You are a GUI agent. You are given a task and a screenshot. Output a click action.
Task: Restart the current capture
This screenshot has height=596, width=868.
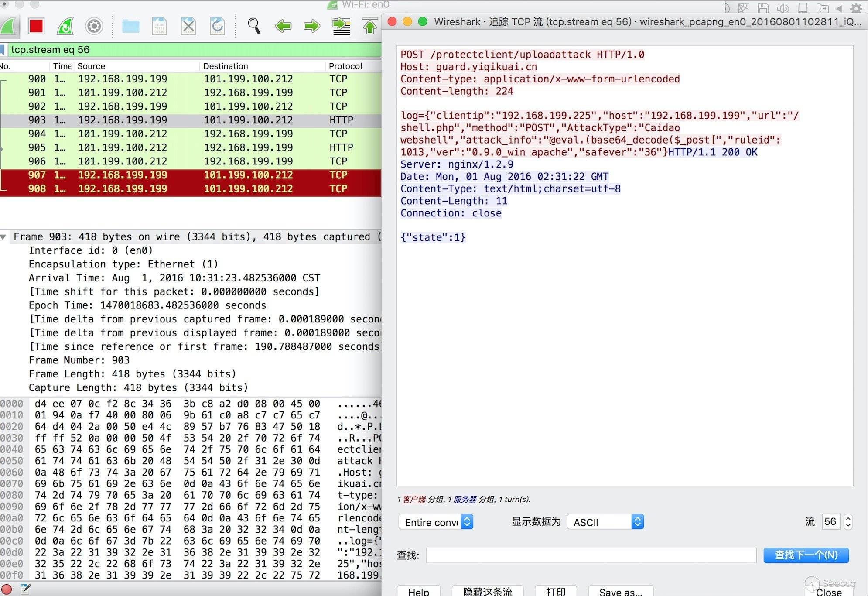point(65,26)
